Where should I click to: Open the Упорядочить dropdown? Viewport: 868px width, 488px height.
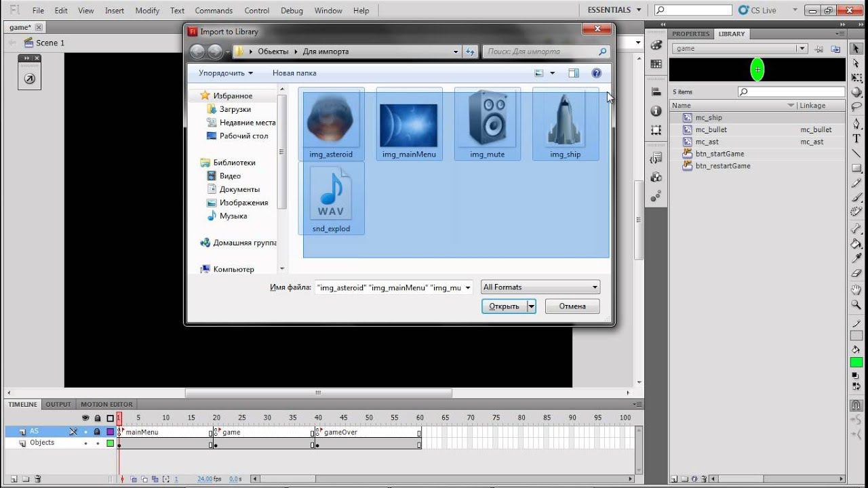[x=226, y=73]
